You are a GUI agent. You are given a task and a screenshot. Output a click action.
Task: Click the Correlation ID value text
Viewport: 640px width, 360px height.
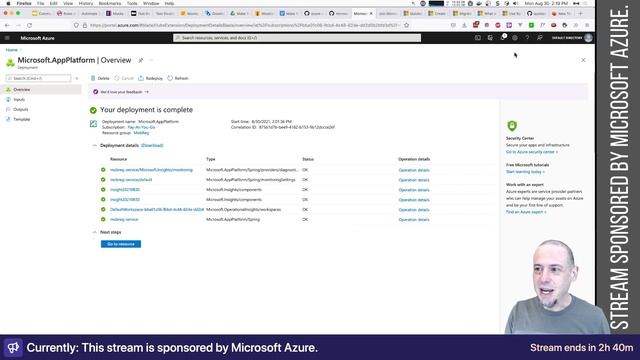(x=297, y=127)
